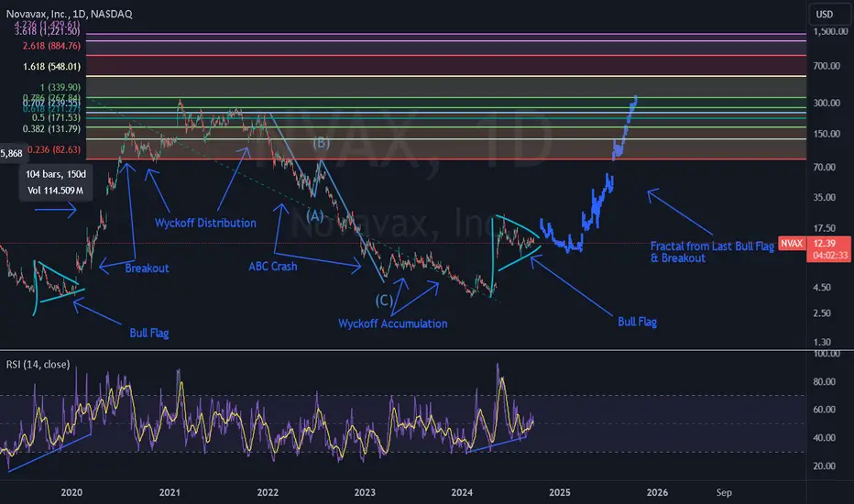
Task: Click the RSI 20.00 scale label
Action: [825, 466]
